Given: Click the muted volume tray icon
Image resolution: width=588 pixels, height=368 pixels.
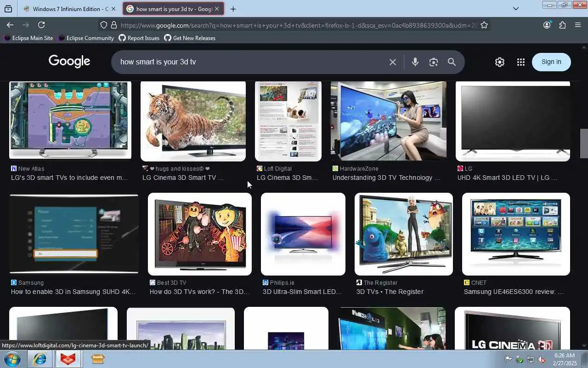Looking at the screenshot, I should (x=542, y=359).
